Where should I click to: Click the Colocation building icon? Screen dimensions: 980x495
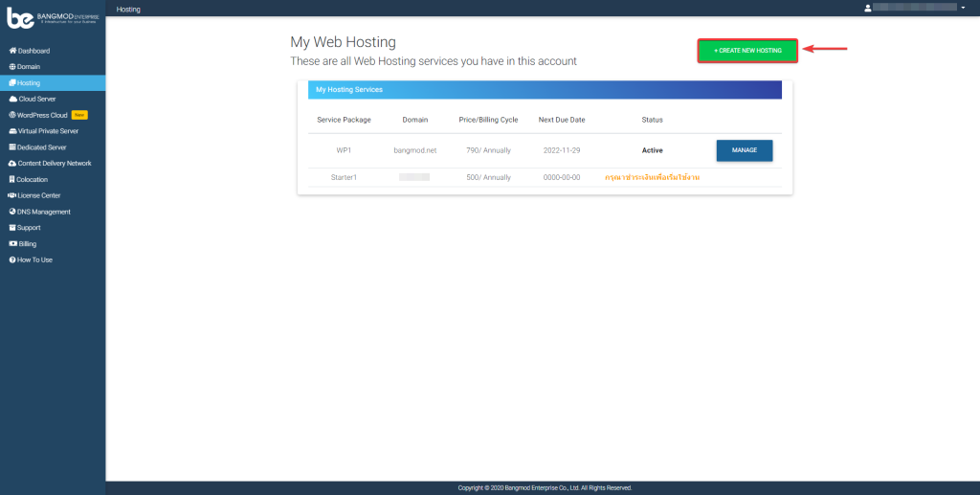(x=11, y=179)
